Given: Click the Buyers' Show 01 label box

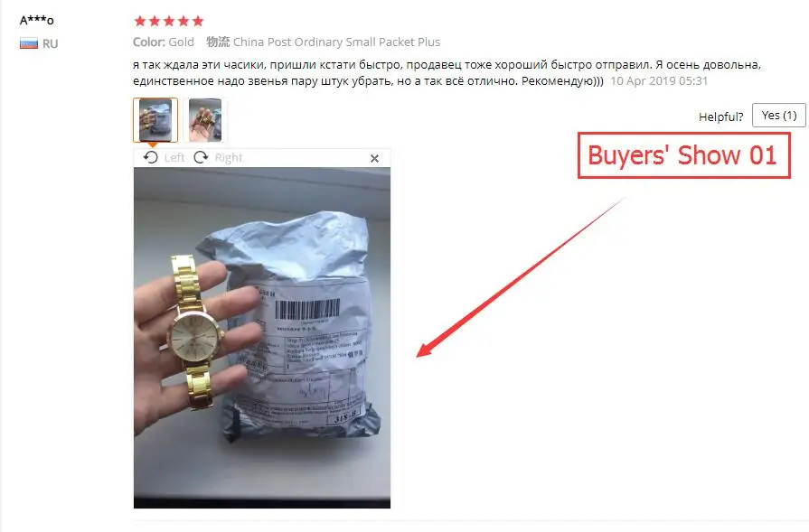Looking at the screenshot, I should pos(683,155).
